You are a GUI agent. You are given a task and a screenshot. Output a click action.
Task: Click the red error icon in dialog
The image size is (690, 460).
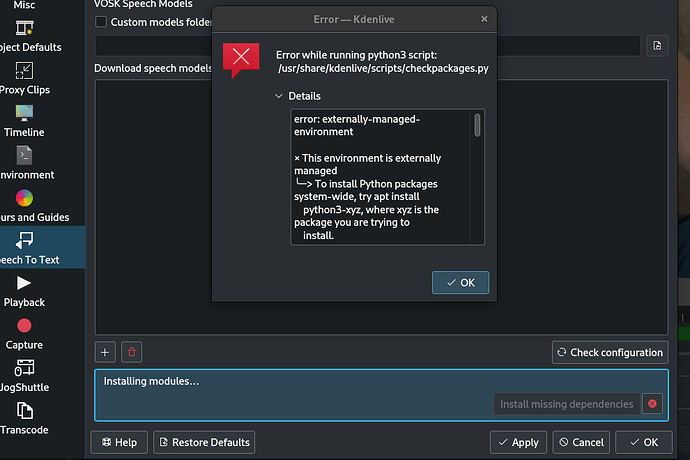coord(241,60)
